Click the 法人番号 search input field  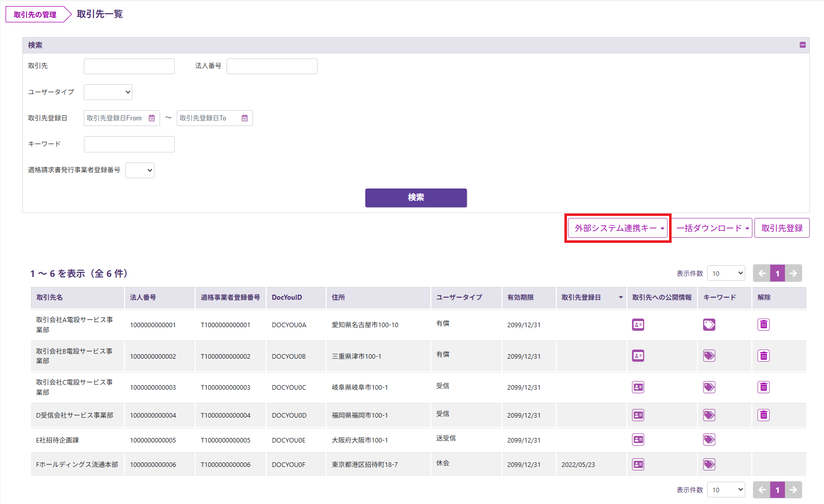click(x=272, y=67)
